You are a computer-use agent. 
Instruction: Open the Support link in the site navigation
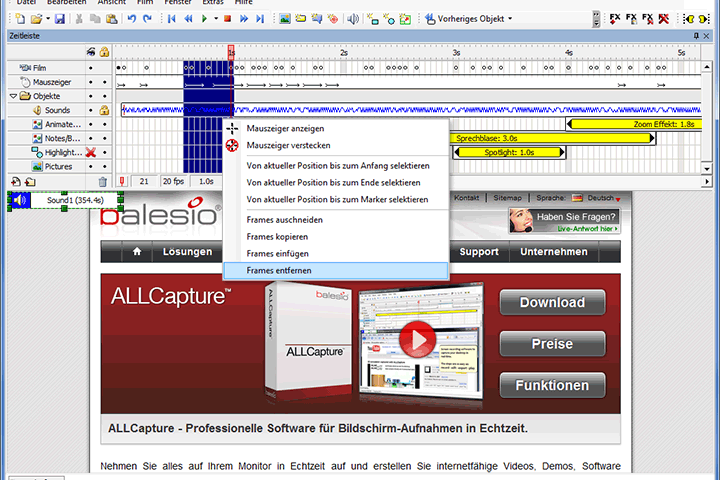point(479,251)
